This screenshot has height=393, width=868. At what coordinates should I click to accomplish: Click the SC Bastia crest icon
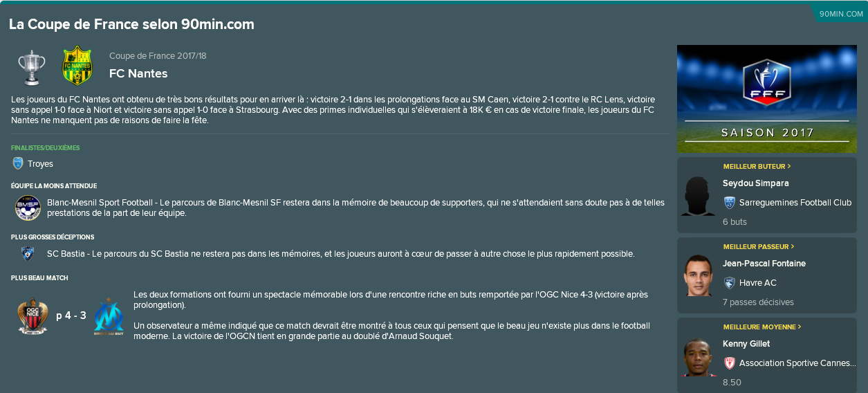[28, 254]
